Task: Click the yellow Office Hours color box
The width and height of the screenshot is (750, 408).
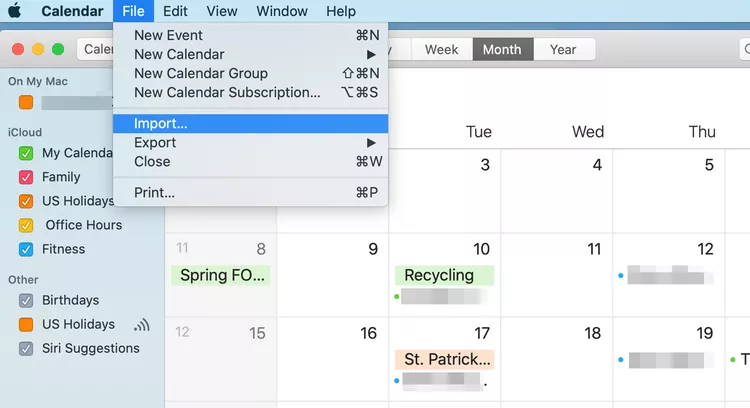Action: 26,225
